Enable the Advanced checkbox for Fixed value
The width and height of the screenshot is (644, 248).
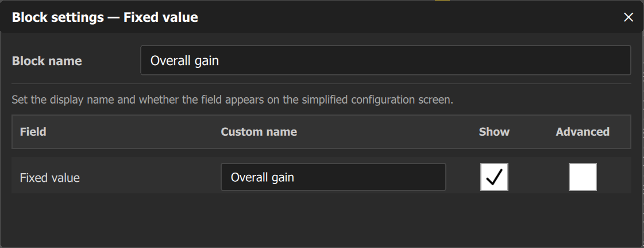tap(583, 177)
